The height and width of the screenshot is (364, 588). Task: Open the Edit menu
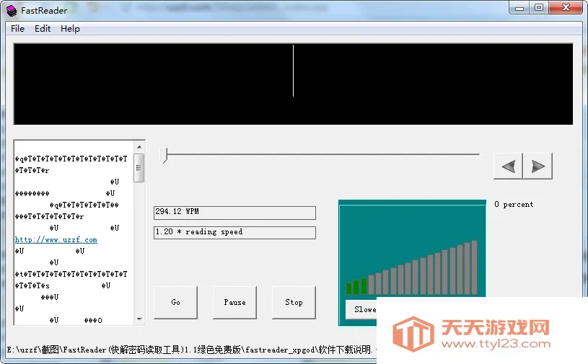(43, 28)
